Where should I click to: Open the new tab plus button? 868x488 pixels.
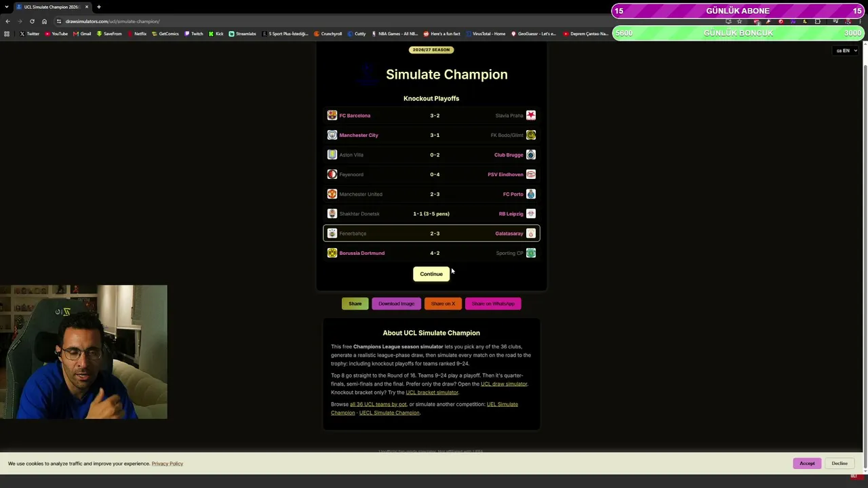click(x=98, y=7)
